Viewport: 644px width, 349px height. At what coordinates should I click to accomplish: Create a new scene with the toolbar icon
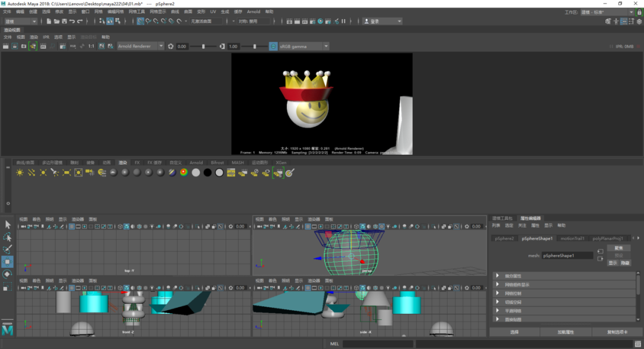tap(49, 21)
